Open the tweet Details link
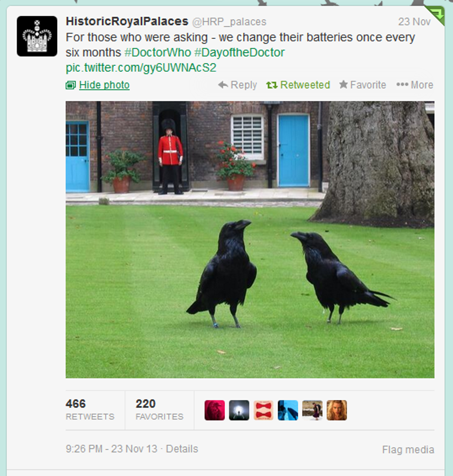 click(x=182, y=448)
